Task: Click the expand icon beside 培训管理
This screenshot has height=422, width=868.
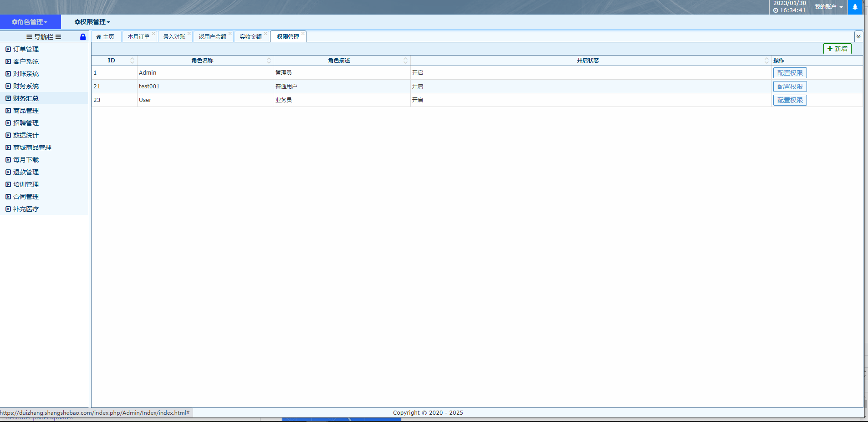Action: [8, 184]
